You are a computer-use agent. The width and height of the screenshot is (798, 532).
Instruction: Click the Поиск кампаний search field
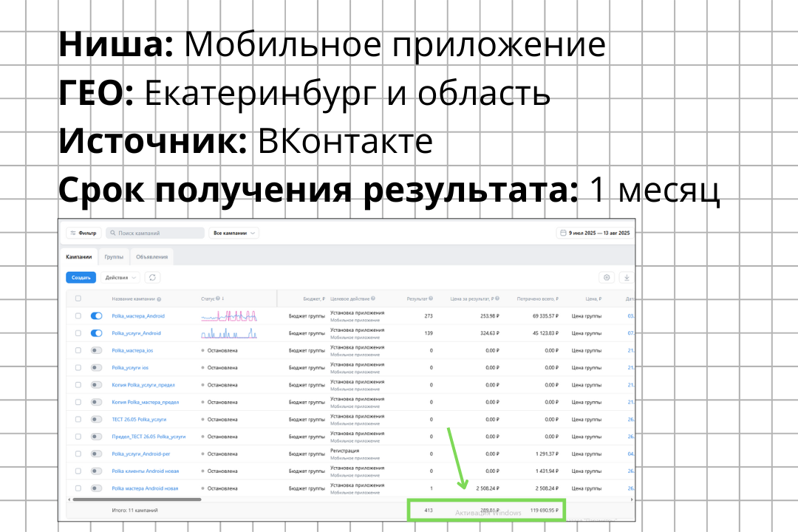[155, 233]
